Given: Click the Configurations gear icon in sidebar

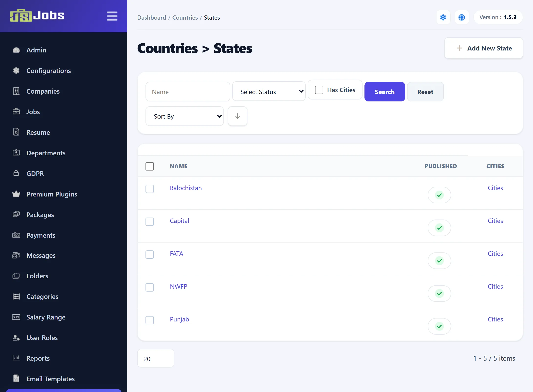Looking at the screenshot, I should point(16,71).
